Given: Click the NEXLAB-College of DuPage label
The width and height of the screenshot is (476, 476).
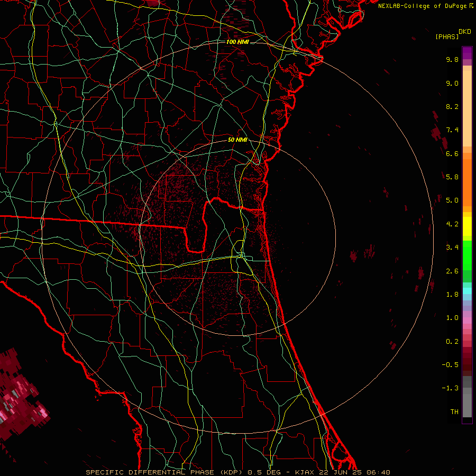Looking at the screenshot, I should coord(422,6).
